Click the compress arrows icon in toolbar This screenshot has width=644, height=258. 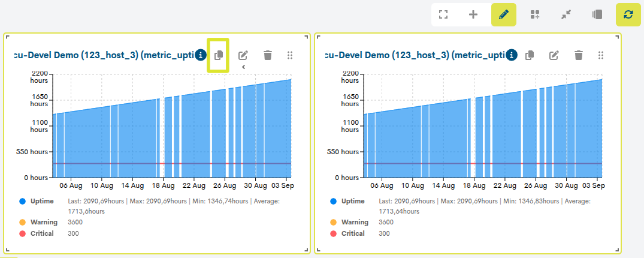click(x=566, y=15)
